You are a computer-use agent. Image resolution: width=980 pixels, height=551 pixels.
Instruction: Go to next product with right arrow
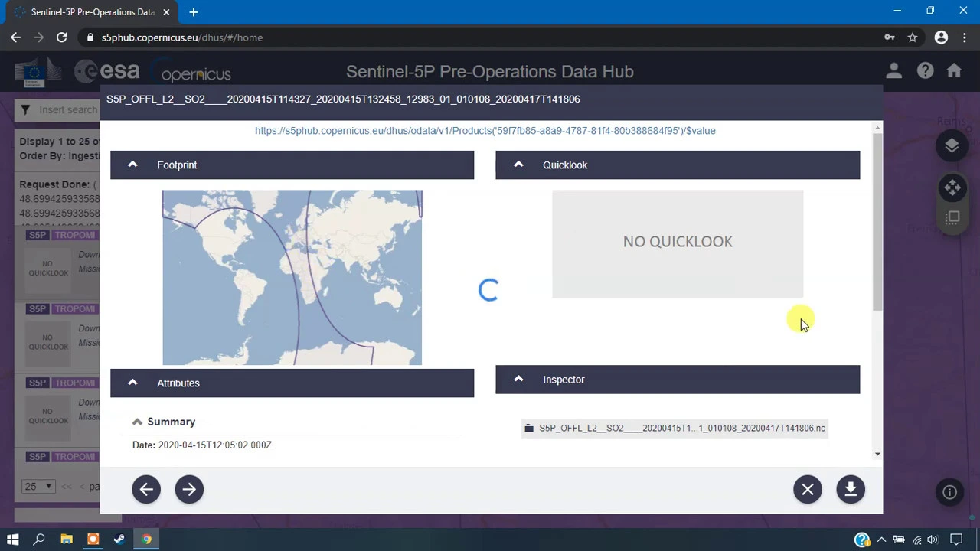pyautogui.click(x=189, y=489)
